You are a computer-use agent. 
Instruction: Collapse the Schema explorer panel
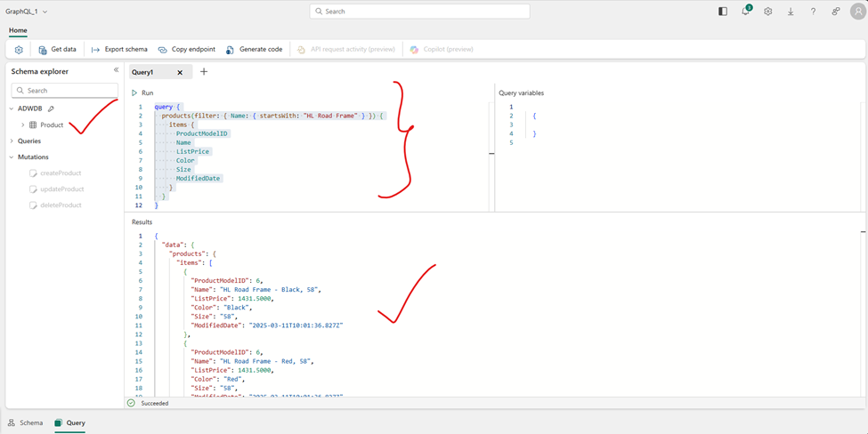coord(116,70)
